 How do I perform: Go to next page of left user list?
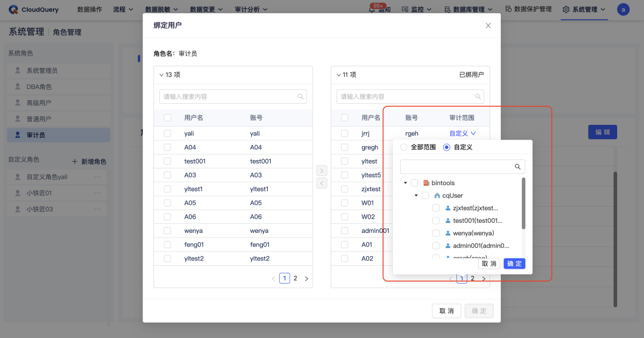pyautogui.click(x=306, y=279)
